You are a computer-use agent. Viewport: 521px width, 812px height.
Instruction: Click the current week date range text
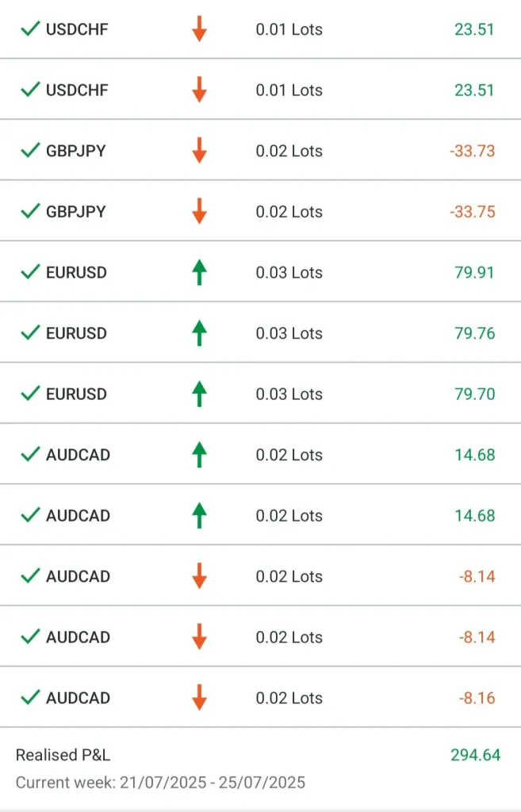pos(160,783)
